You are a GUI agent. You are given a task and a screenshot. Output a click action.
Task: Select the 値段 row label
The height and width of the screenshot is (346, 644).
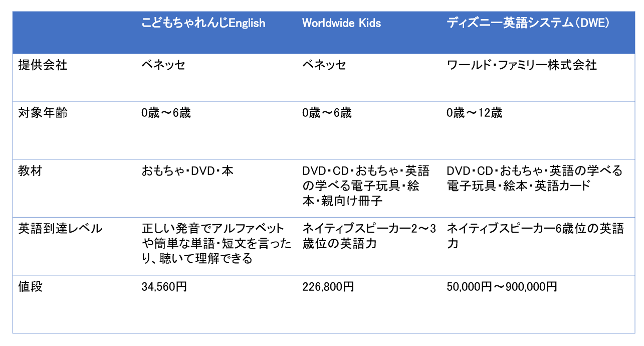(30, 287)
